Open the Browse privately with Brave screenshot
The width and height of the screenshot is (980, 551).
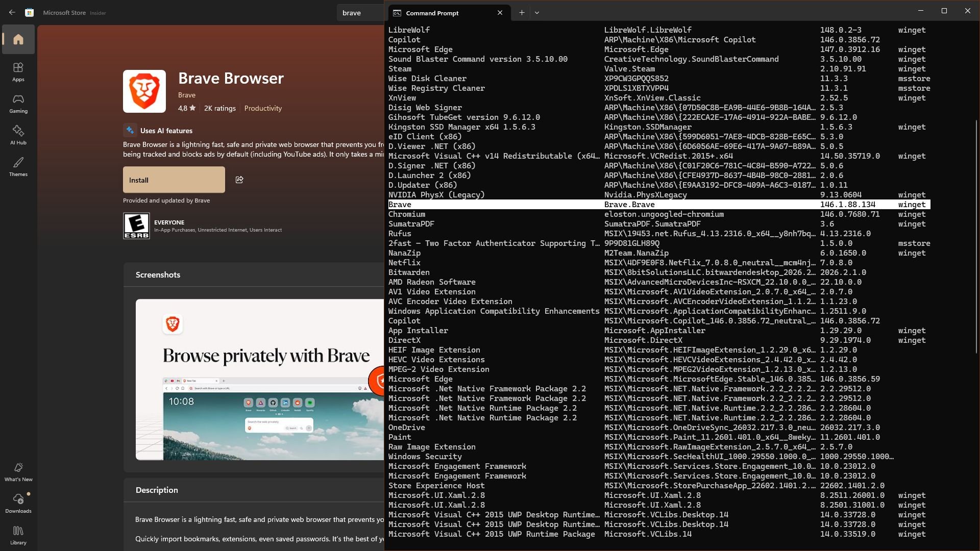point(260,380)
